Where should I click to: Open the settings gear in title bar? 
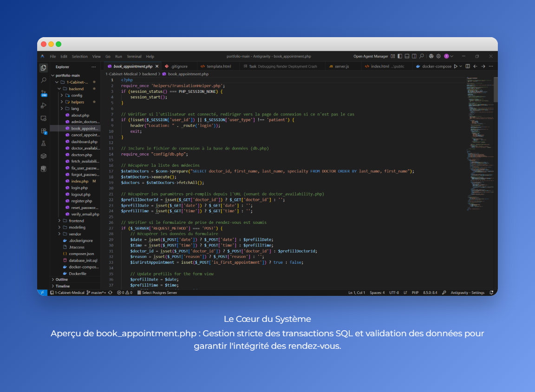tap(438, 56)
